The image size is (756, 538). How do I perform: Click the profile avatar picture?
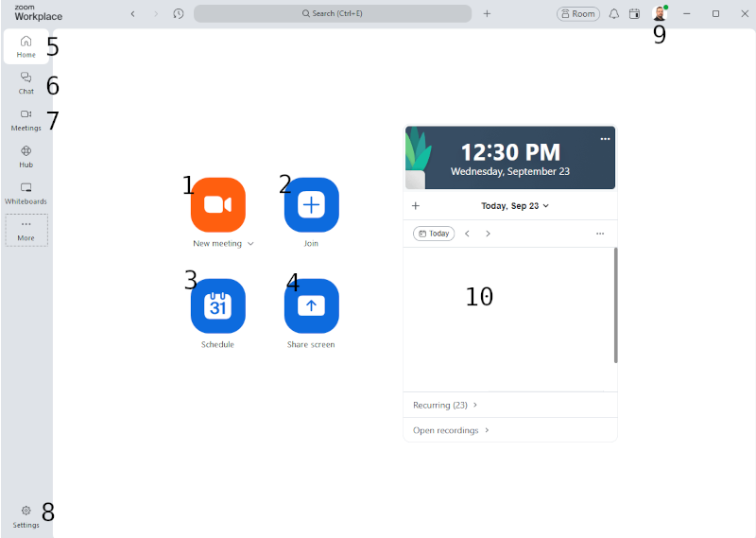[659, 13]
